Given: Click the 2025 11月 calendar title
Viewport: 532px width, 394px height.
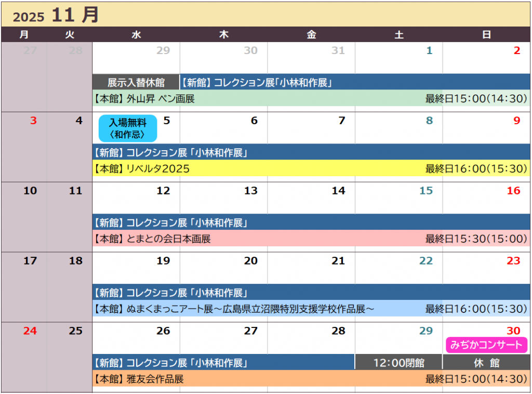Looking at the screenshot, I should 56,15.
